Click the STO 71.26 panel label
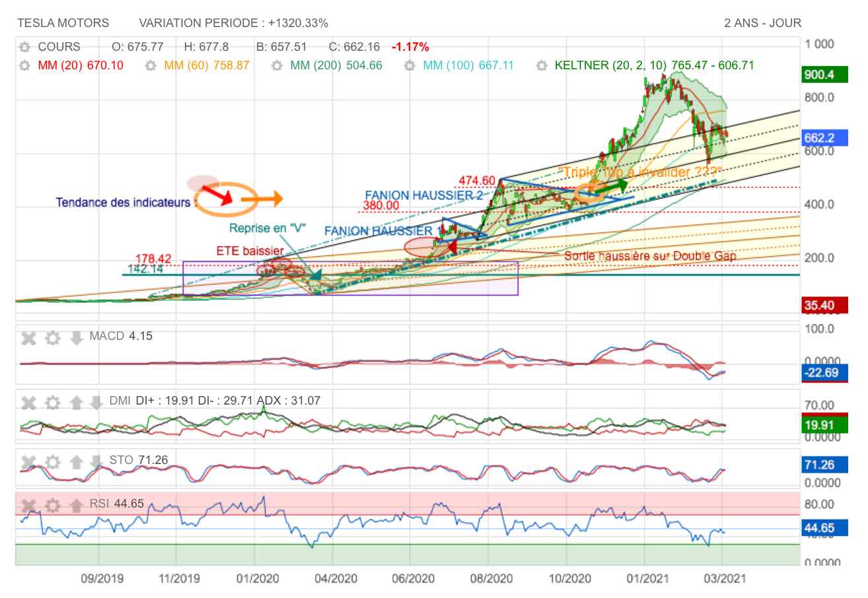Screen dimensions: 868x598 click(x=139, y=459)
